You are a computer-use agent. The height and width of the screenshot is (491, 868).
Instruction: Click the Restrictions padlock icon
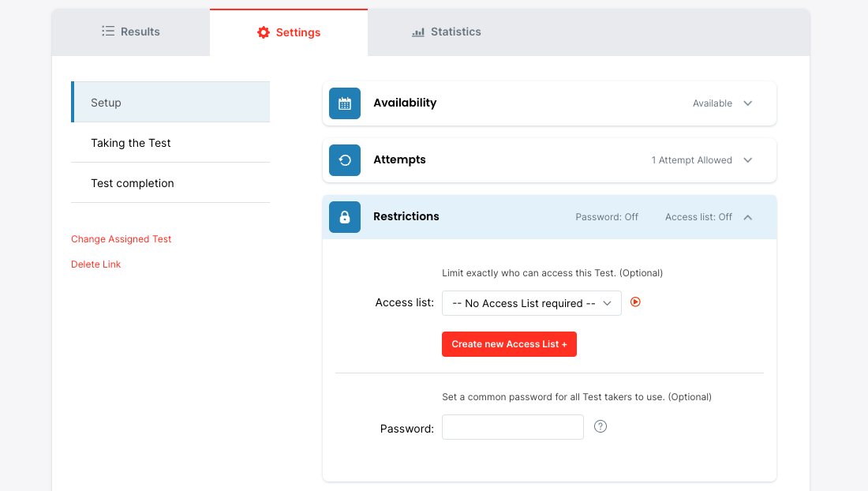coord(345,217)
